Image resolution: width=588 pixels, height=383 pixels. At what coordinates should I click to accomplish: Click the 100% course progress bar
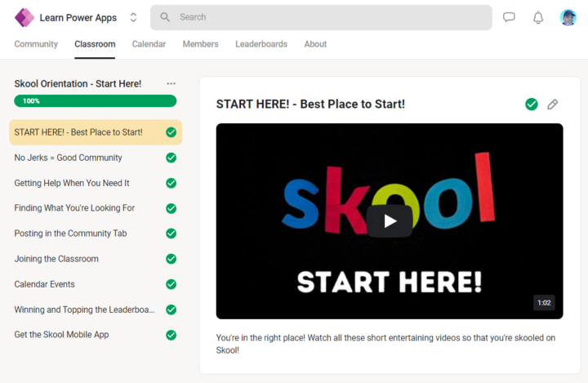(x=96, y=101)
